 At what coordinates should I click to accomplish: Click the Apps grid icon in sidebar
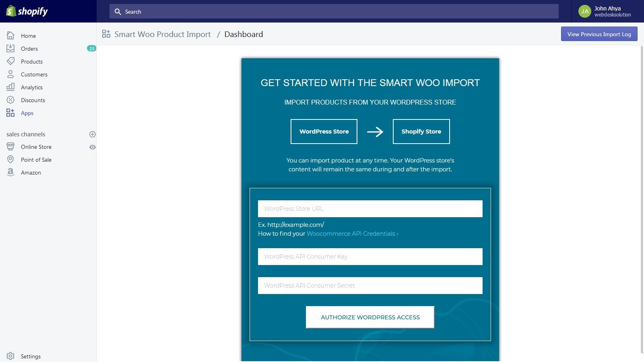pos(10,113)
